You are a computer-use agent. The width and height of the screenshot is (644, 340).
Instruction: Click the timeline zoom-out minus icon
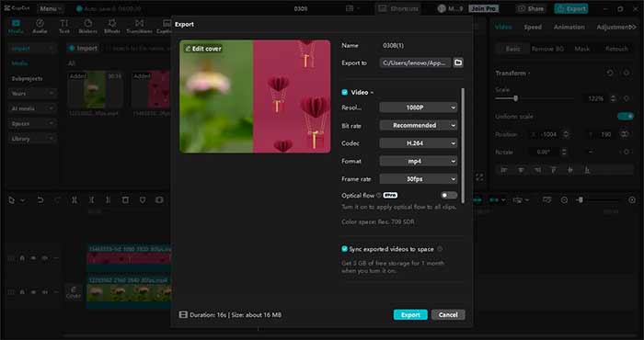pyautogui.click(x=564, y=200)
